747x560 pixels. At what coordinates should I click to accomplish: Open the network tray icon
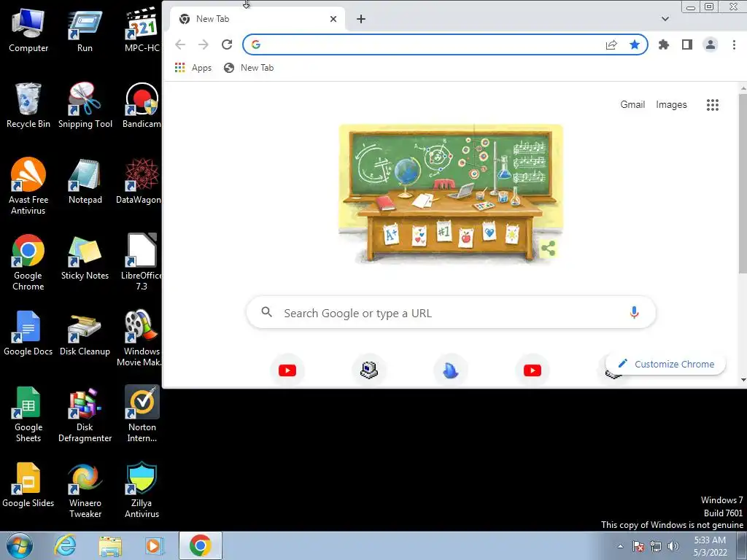656,546
